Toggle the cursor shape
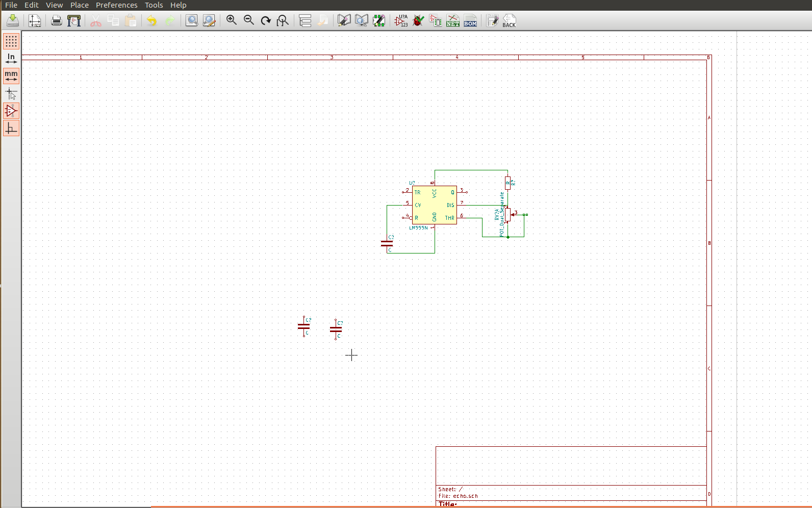Viewport: 812px width, 508px height. (11, 94)
